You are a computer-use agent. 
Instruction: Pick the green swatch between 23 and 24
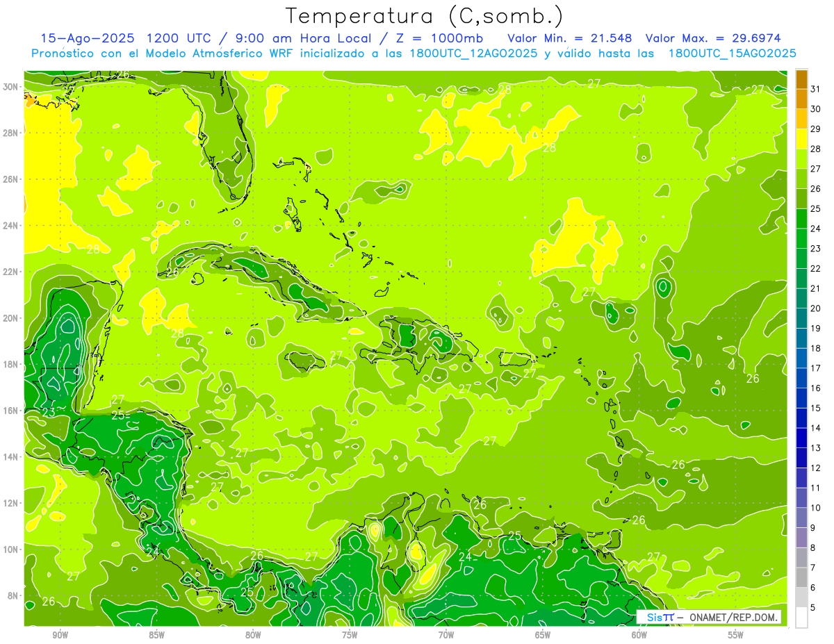(x=802, y=239)
